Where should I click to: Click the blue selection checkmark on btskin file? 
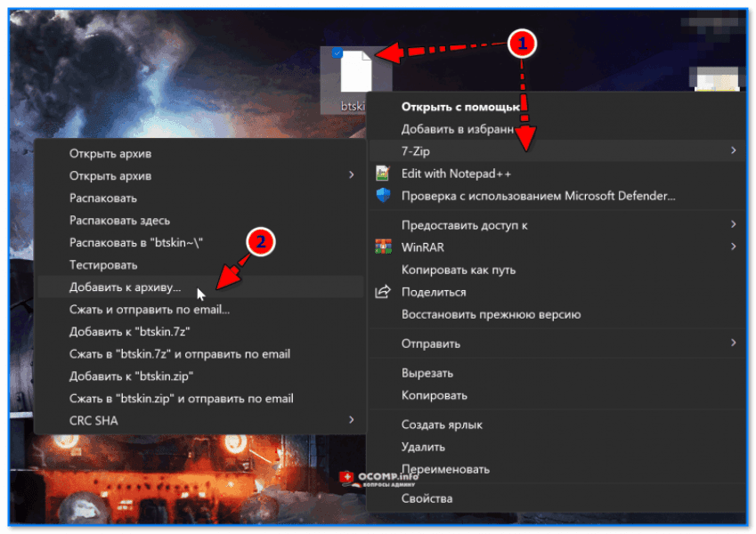tap(337, 53)
